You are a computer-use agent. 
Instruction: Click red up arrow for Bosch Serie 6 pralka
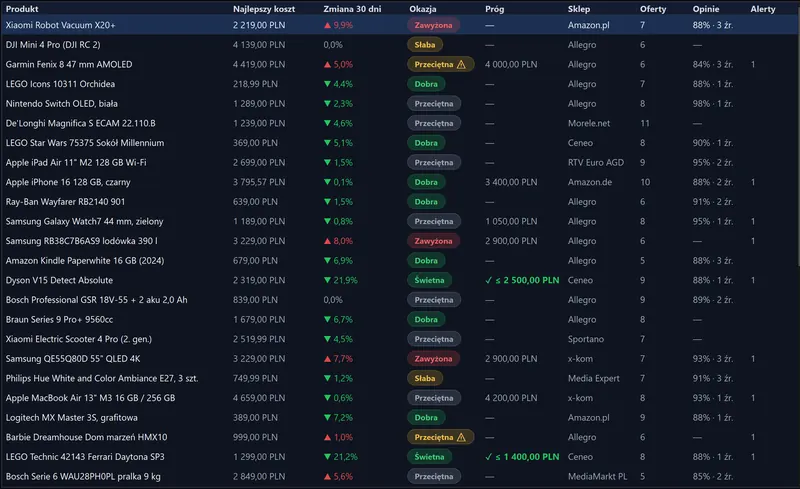328,476
